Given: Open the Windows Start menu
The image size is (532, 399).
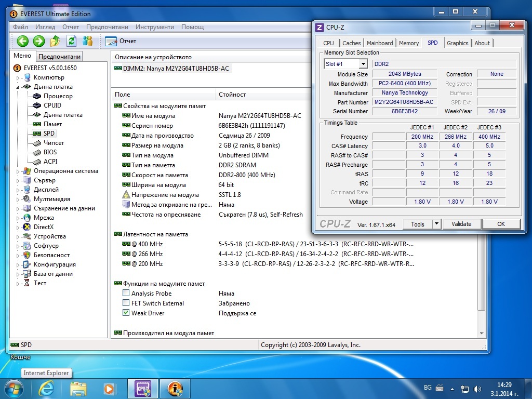Looking at the screenshot, I should click(14, 389).
